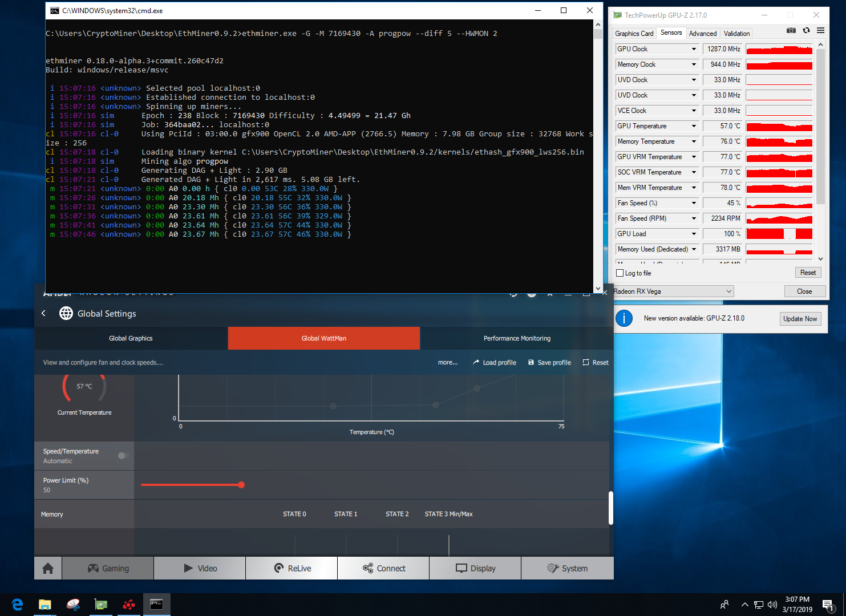Expand the Fan Speed (%) sensor dropdown
The image size is (846, 616).
pos(694,203)
